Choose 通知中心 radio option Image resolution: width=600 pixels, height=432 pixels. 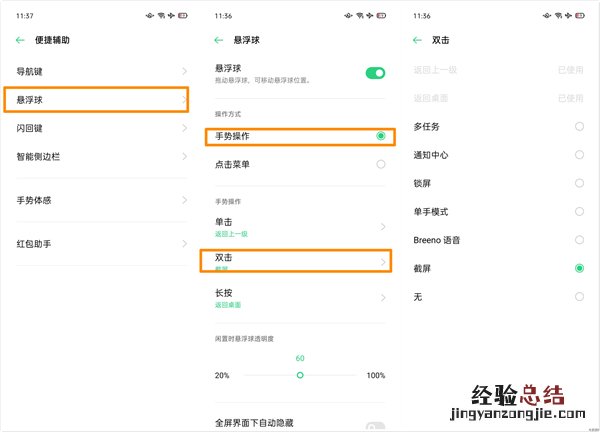[579, 155]
